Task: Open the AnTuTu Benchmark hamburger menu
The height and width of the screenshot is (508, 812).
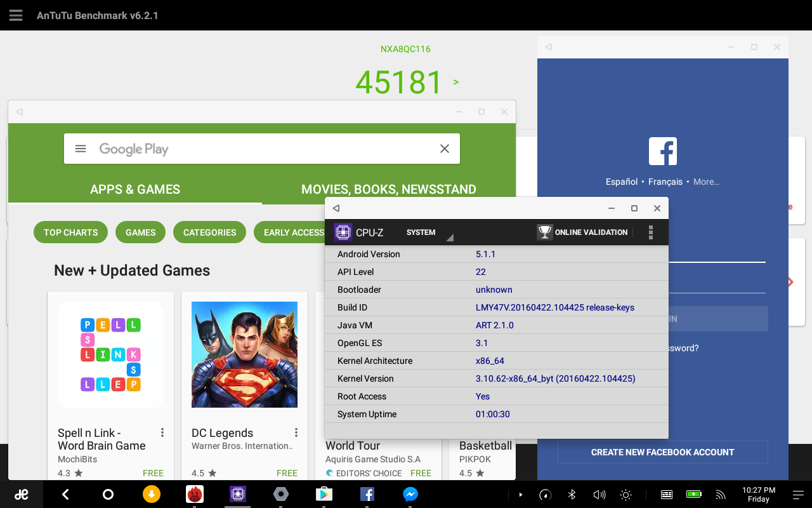Action: click(16, 15)
